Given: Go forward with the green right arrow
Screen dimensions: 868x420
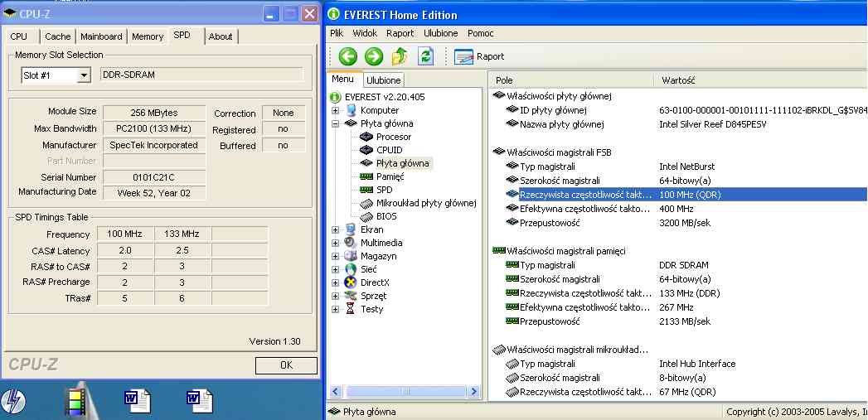Looking at the screenshot, I should click(374, 56).
